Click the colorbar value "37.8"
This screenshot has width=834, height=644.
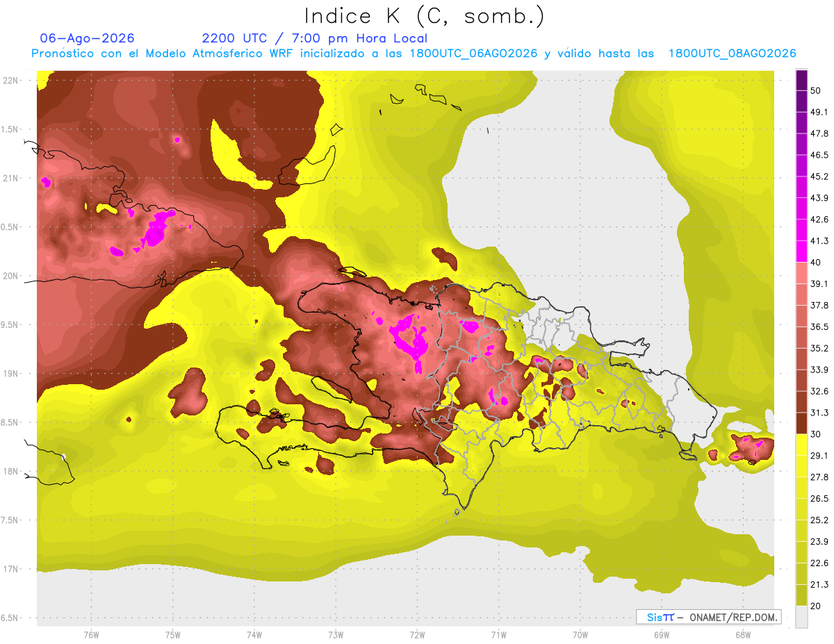click(x=819, y=305)
